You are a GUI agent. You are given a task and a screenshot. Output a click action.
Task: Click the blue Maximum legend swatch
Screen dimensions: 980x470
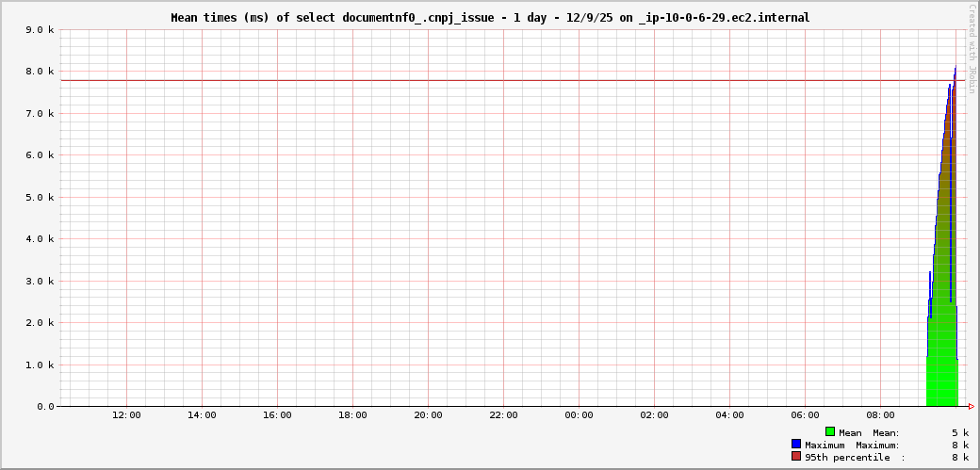coord(796,445)
